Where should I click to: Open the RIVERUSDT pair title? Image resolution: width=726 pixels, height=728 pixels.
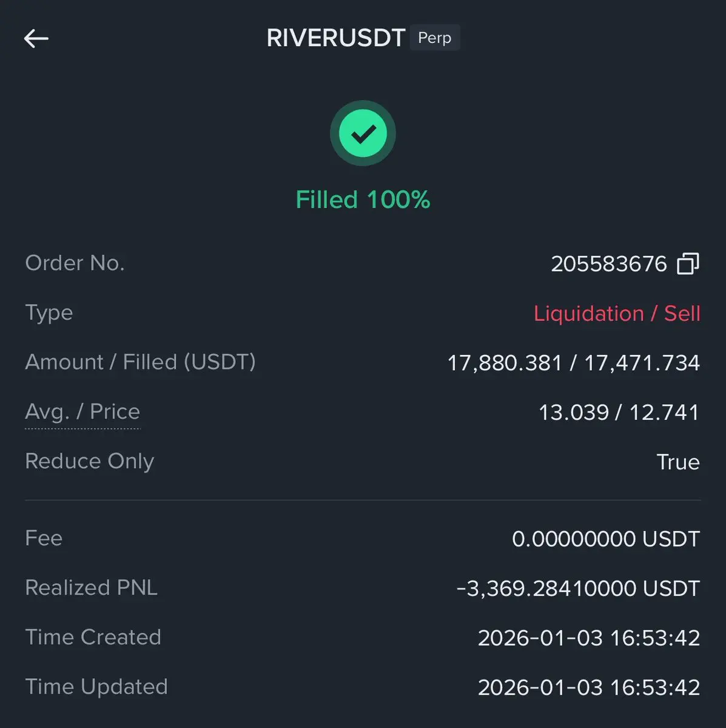point(335,38)
